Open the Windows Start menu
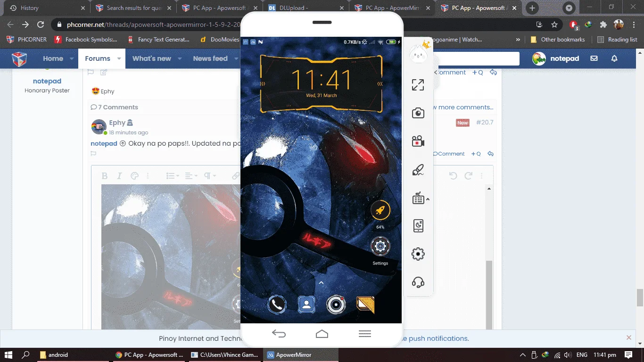This screenshot has width=644, height=362. coord(8,355)
